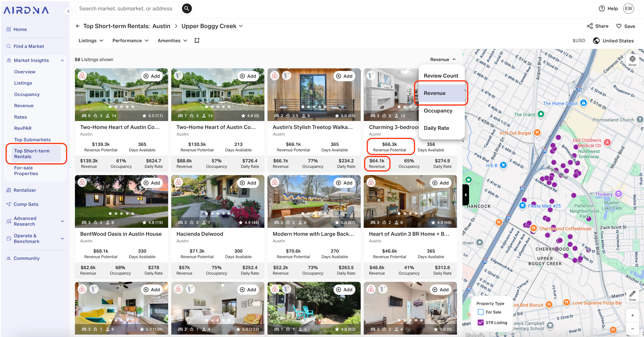Image resolution: width=644 pixels, height=337 pixels.
Task: Open Austin's Stylish Treetop listing photo
Action: coord(314,94)
